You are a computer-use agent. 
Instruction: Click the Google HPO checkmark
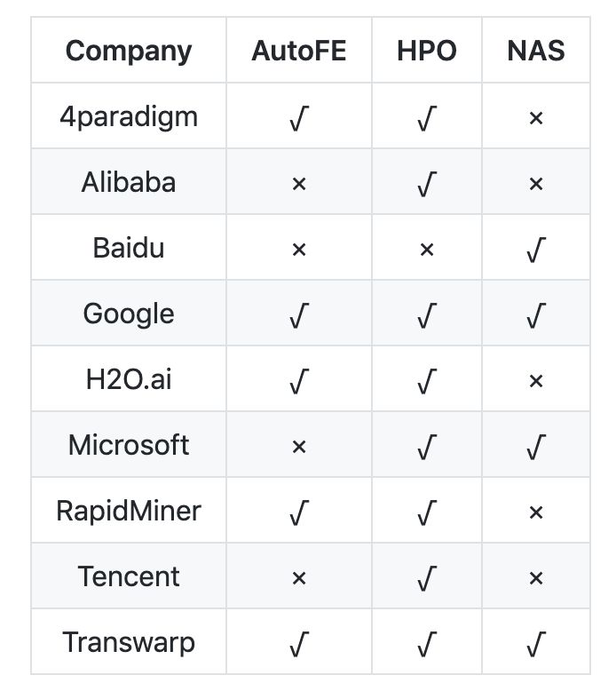click(x=426, y=315)
